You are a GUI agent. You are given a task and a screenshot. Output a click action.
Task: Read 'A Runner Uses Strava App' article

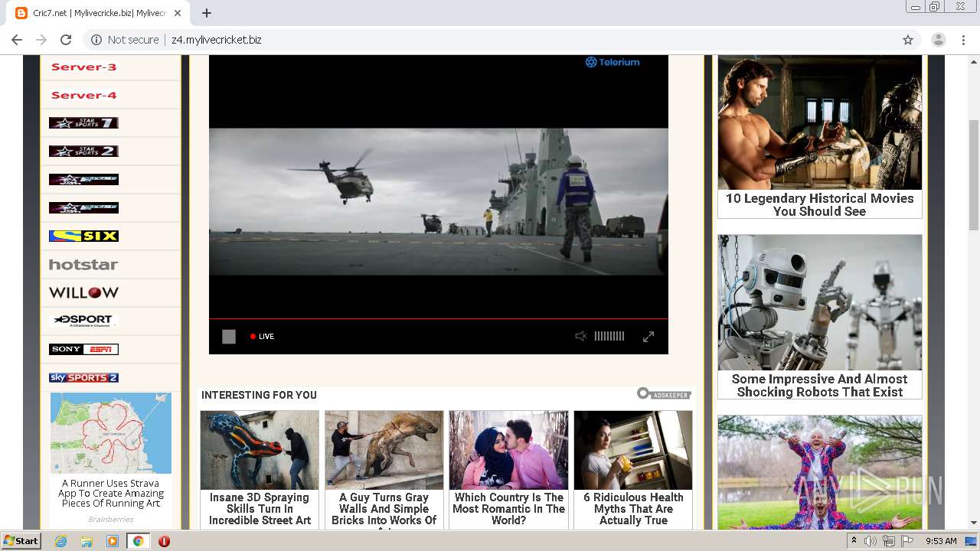pos(111,494)
